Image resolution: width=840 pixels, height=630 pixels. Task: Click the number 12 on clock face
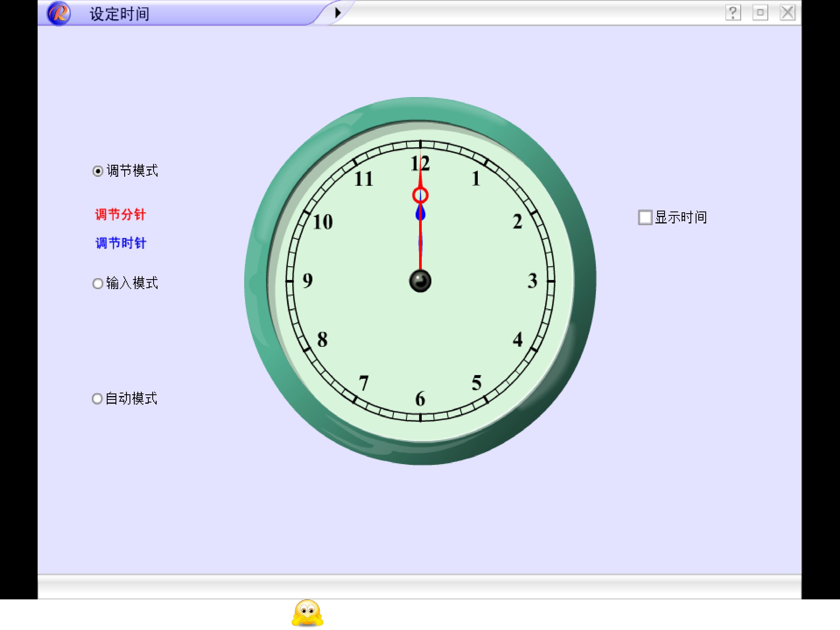pyautogui.click(x=420, y=164)
